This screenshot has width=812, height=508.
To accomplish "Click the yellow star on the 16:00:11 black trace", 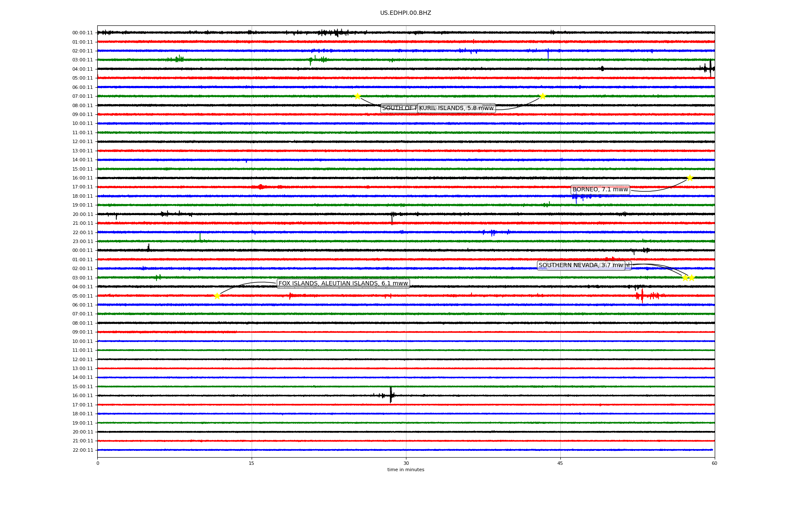I will 690,178.
